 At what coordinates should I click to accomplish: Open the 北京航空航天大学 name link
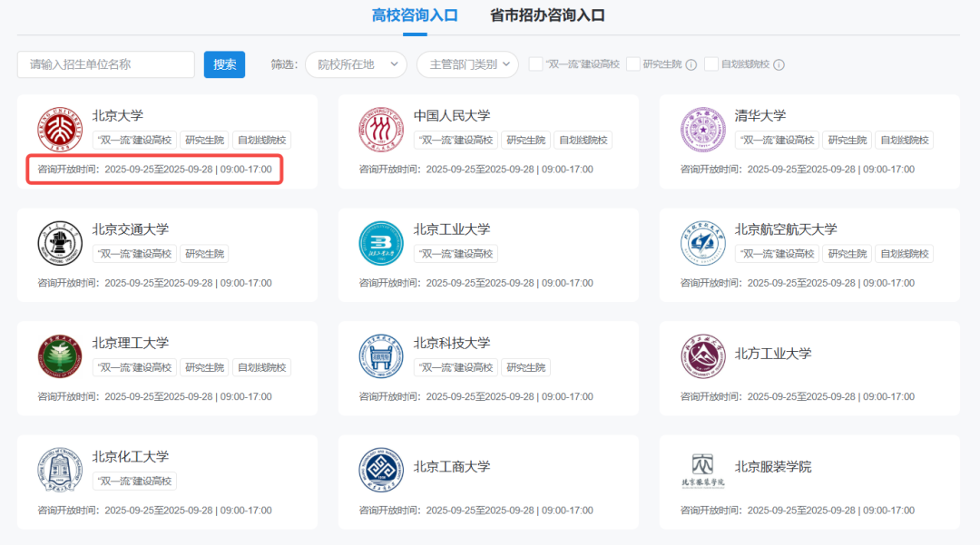(786, 229)
